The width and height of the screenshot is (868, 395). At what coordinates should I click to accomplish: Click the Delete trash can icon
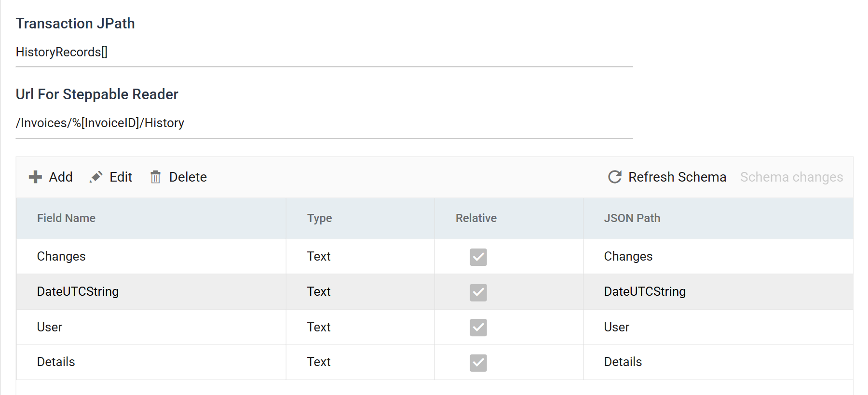pos(155,177)
